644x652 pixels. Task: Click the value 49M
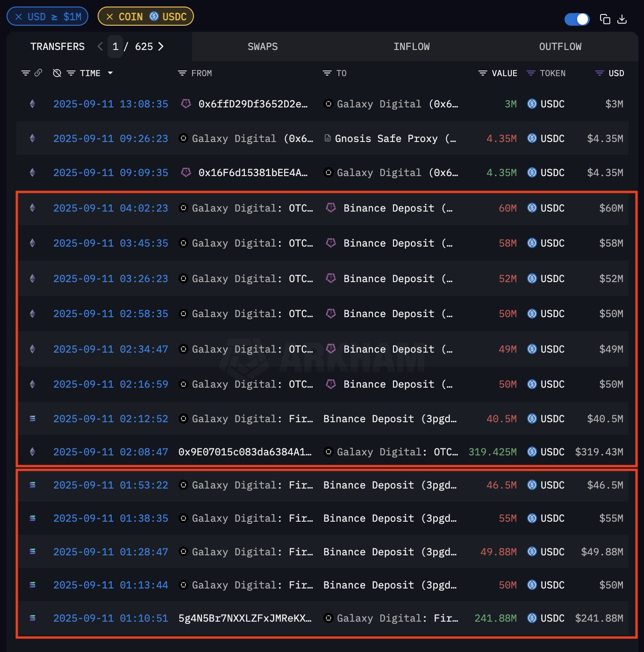(x=508, y=349)
